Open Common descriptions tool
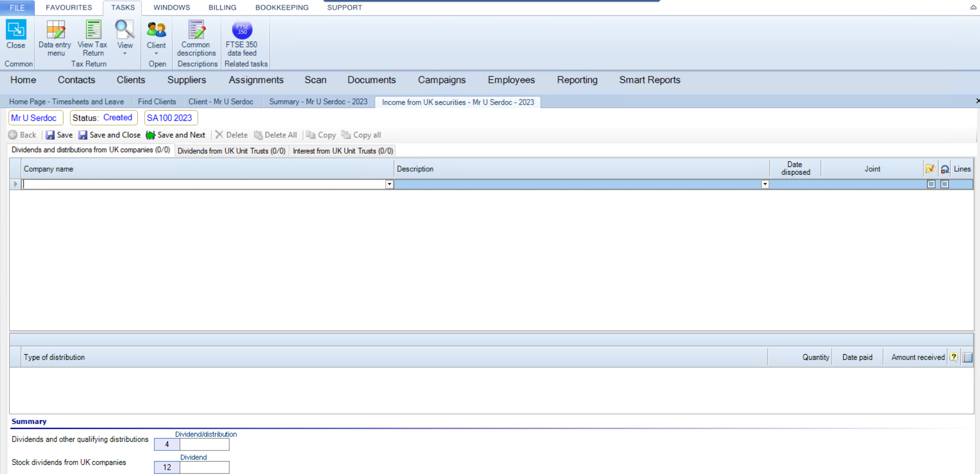980x474 pixels. tap(196, 38)
